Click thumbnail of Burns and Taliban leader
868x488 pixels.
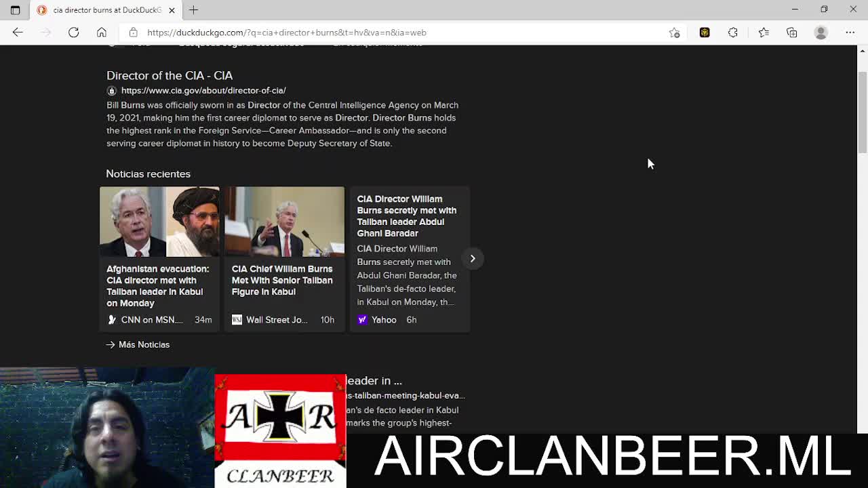(159, 222)
